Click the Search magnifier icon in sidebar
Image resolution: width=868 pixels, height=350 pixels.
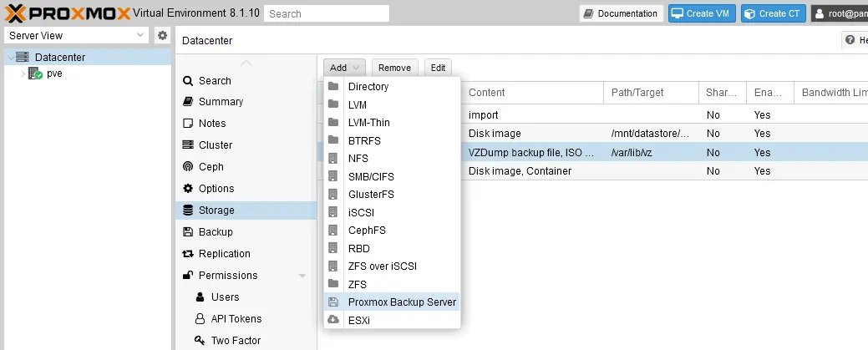click(x=188, y=81)
